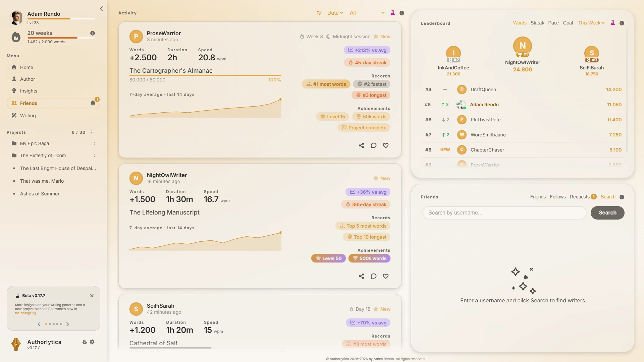Like ProseWarrior's activity post
644x362 pixels.
[x=386, y=145]
